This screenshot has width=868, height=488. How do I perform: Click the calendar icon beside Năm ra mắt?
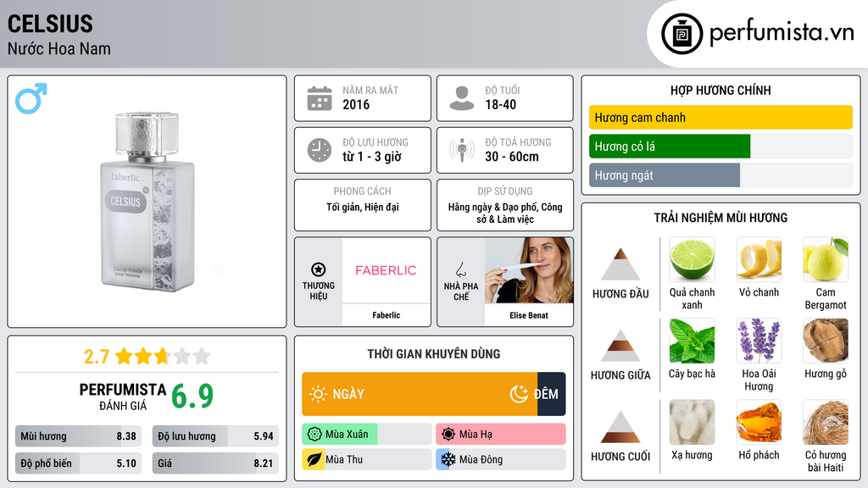[320, 98]
